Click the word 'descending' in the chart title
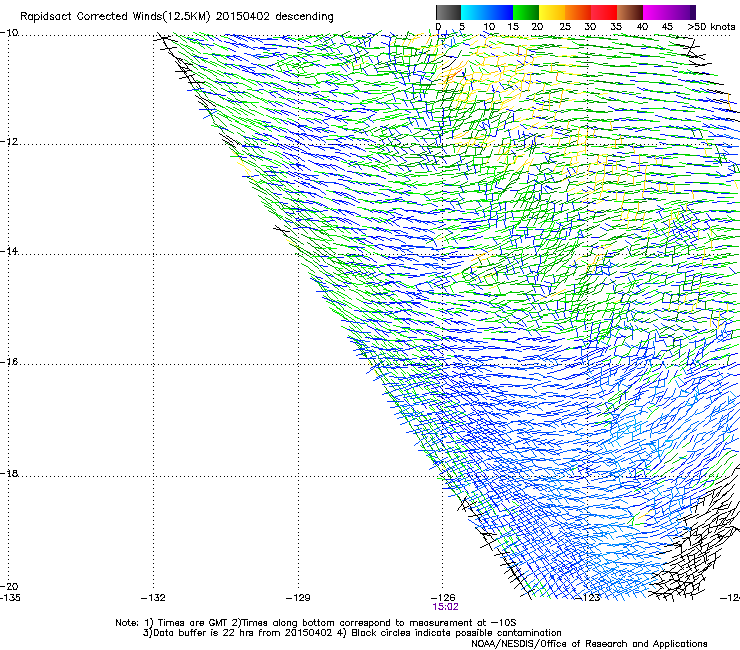 coord(304,17)
